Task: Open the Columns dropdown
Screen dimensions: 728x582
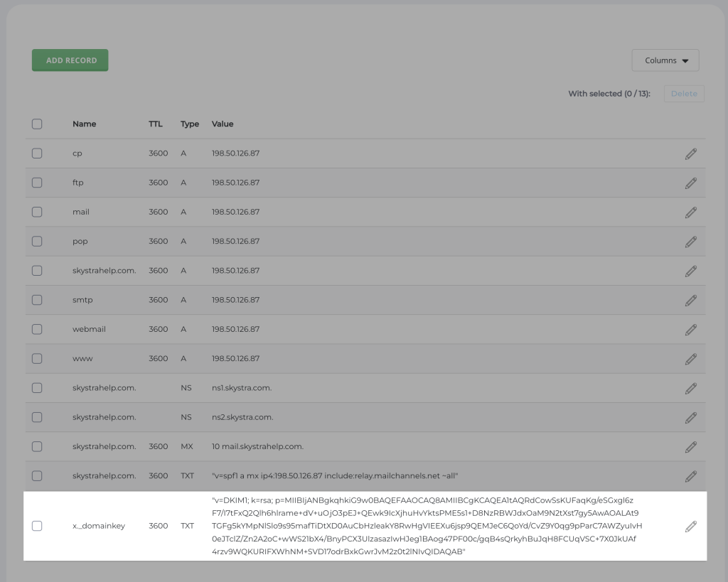Action: [x=665, y=60]
